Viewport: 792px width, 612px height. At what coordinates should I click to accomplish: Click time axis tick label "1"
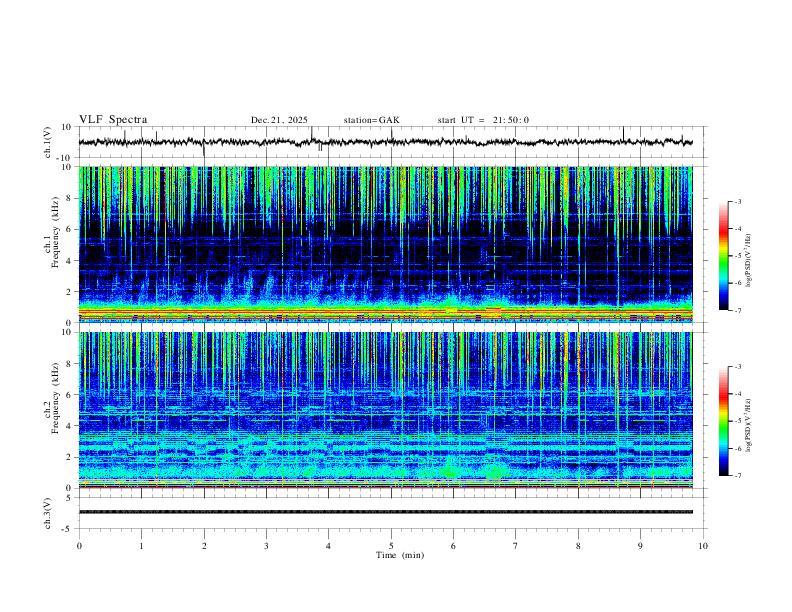tap(141, 546)
